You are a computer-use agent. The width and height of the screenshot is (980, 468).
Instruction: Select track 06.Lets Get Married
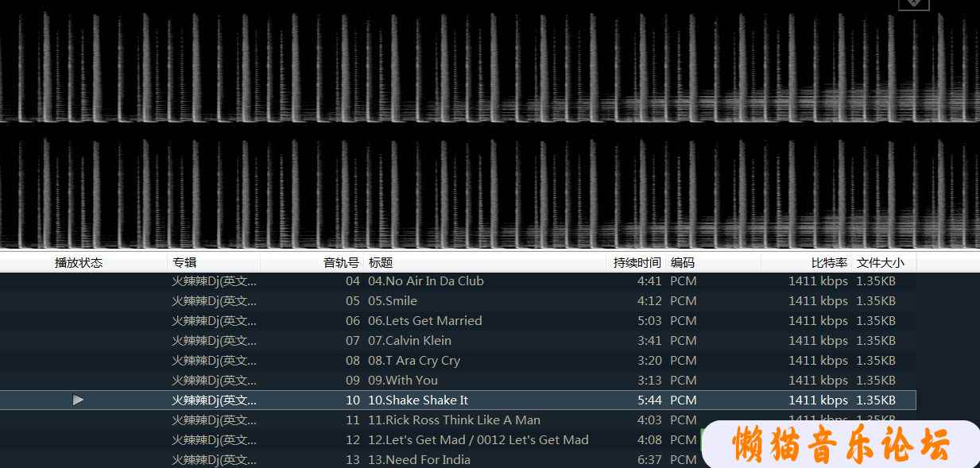(x=425, y=320)
